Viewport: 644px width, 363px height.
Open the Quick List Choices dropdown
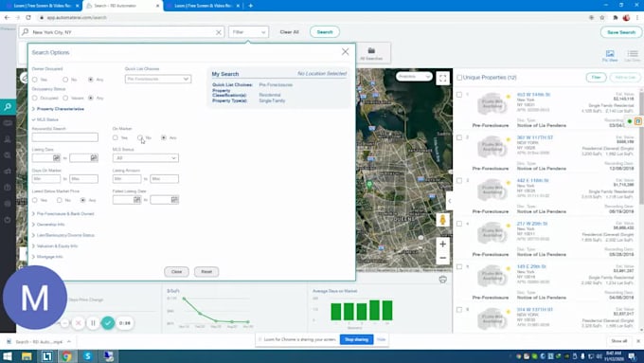(158, 79)
